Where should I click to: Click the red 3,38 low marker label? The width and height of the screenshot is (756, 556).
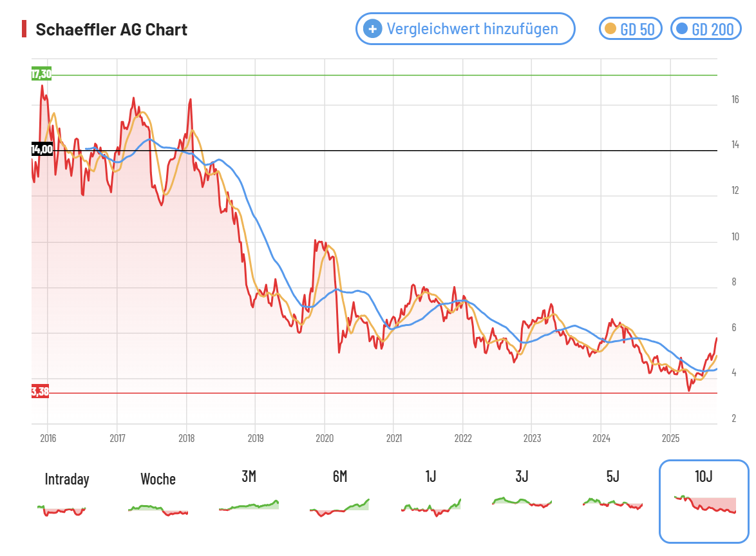(x=41, y=391)
